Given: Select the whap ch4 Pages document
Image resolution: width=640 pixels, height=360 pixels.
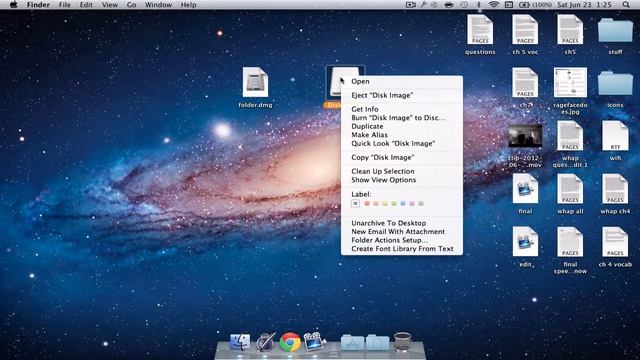Looking at the screenshot, I should click(615, 189).
